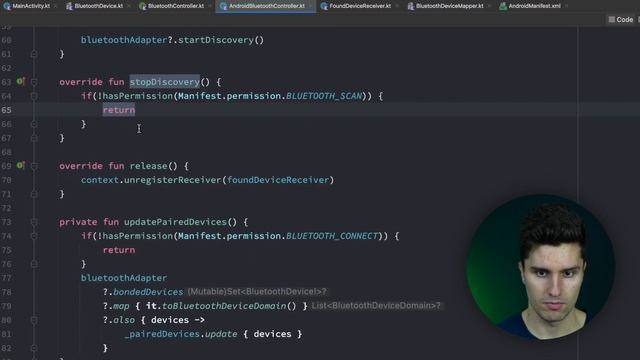Click the file icon on BluetoothDeviceMapper.kt tab

coord(411,6)
